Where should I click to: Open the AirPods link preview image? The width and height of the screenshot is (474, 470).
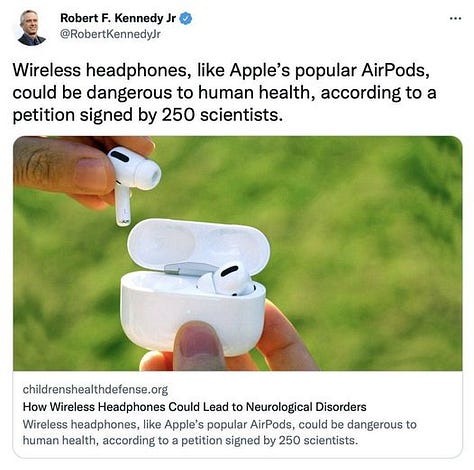click(x=237, y=253)
